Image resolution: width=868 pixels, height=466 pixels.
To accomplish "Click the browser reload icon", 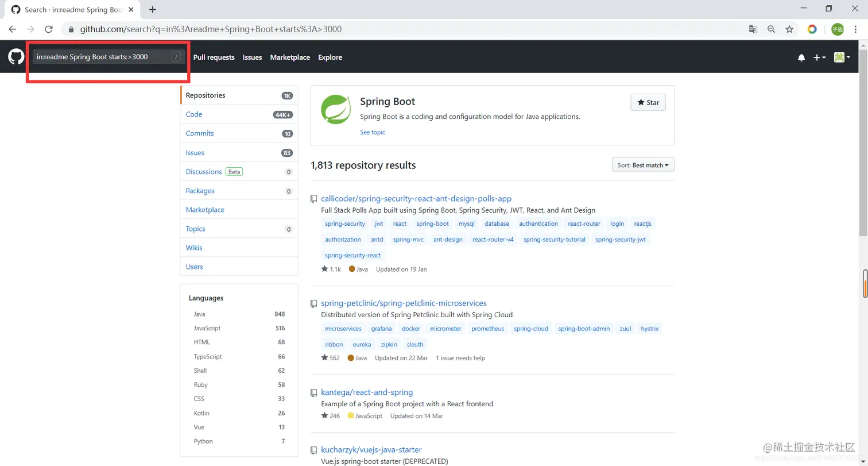I will coord(49,29).
